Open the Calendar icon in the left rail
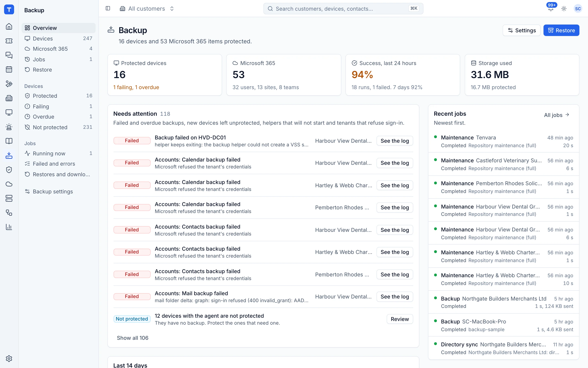Screen dimensions: 588x368 9,69
